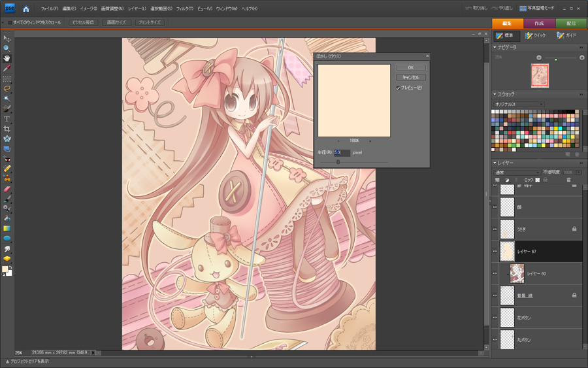Select the Lasso tool

point(7,89)
